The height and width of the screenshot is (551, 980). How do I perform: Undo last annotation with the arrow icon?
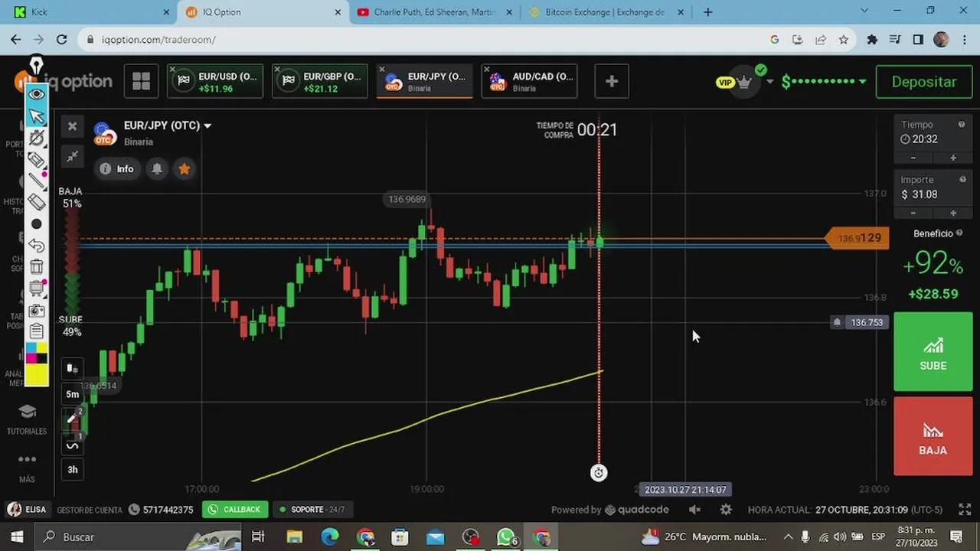point(36,246)
